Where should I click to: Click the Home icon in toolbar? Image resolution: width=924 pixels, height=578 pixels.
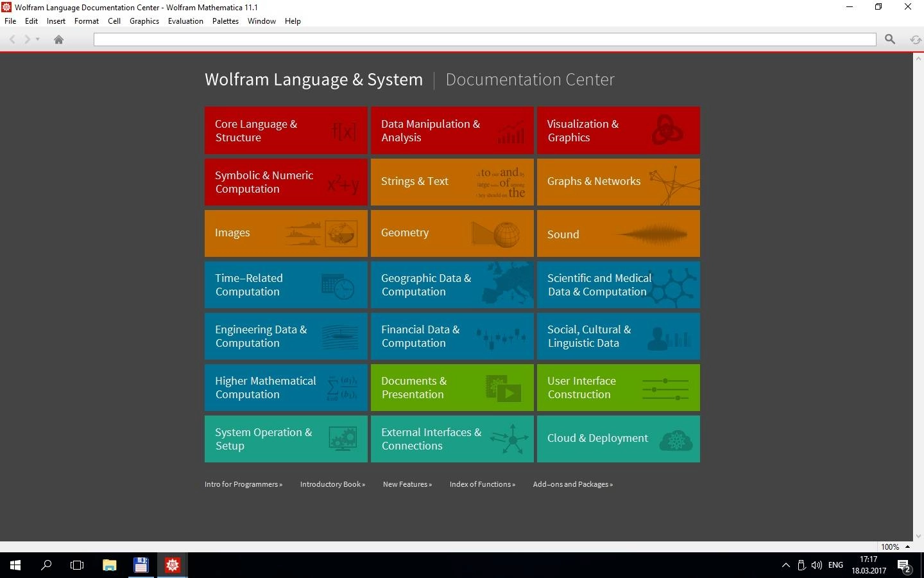tap(58, 40)
